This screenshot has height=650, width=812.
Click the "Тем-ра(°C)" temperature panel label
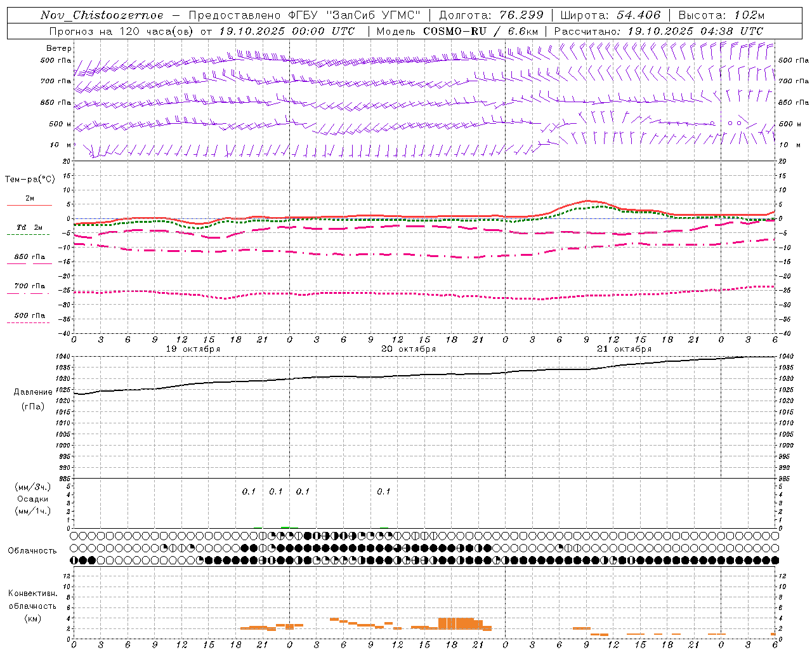[x=30, y=180]
